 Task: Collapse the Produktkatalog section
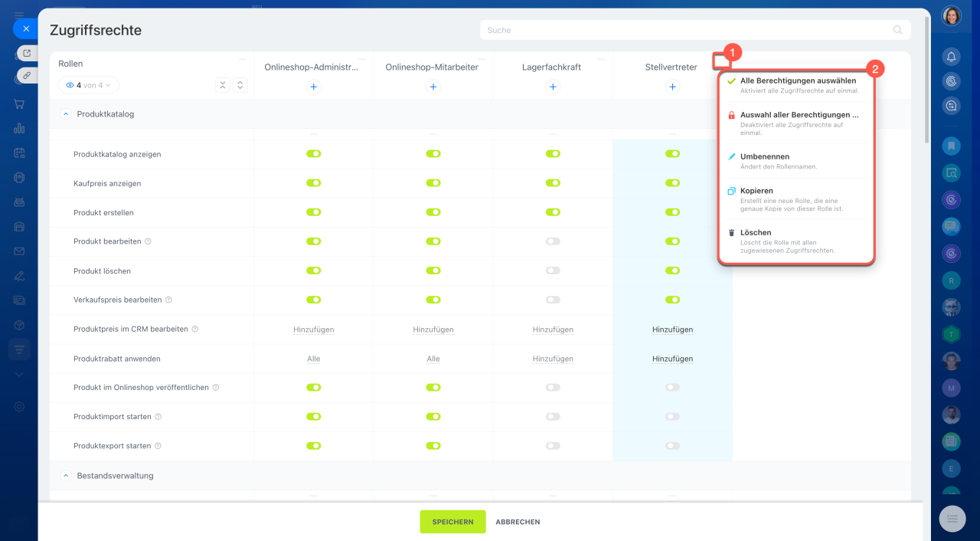66,114
